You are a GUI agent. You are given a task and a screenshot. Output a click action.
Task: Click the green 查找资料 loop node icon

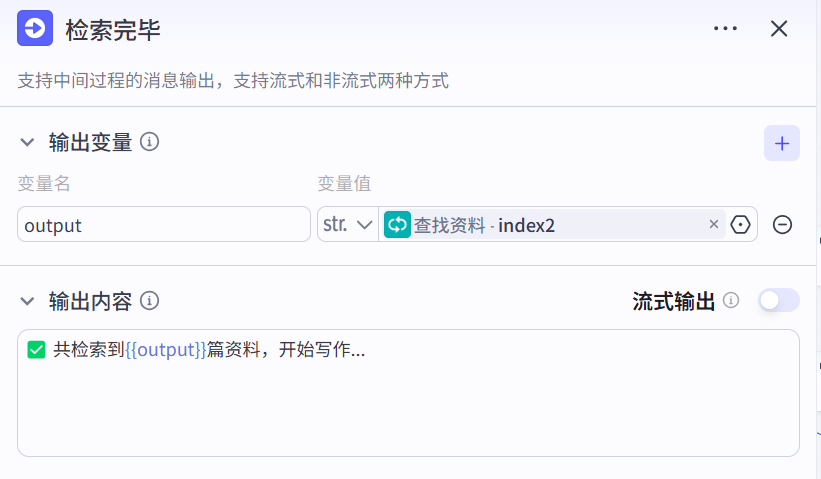point(397,225)
